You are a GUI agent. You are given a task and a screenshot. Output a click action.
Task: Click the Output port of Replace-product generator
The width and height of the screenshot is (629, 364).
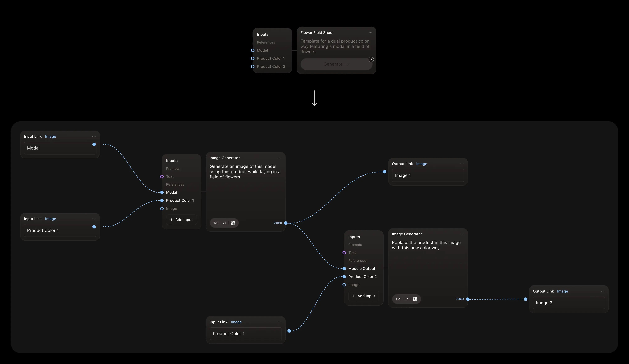coord(468,299)
